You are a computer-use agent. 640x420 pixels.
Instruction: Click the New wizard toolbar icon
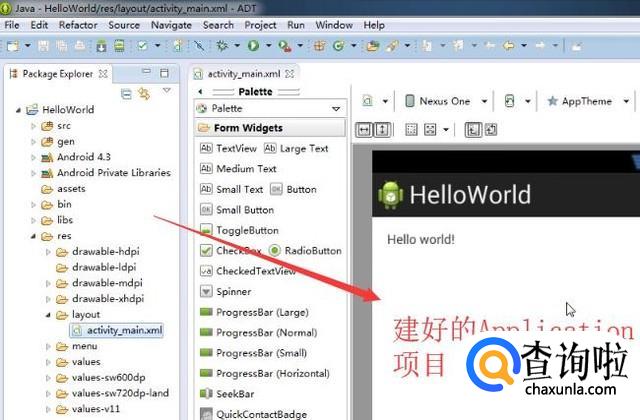coord(13,46)
